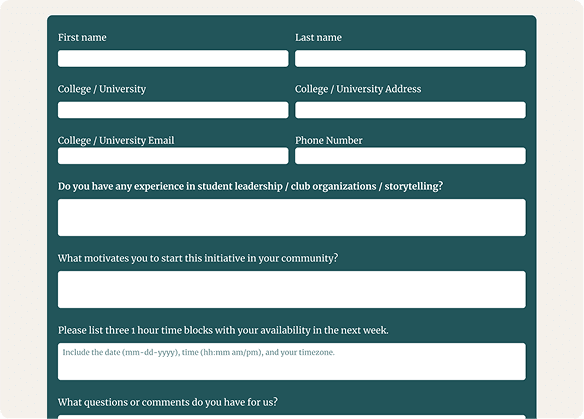Image resolution: width=584 pixels, height=419 pixels.
Task: Click the Phone Number input field
Action: click(x=410, y=156)
